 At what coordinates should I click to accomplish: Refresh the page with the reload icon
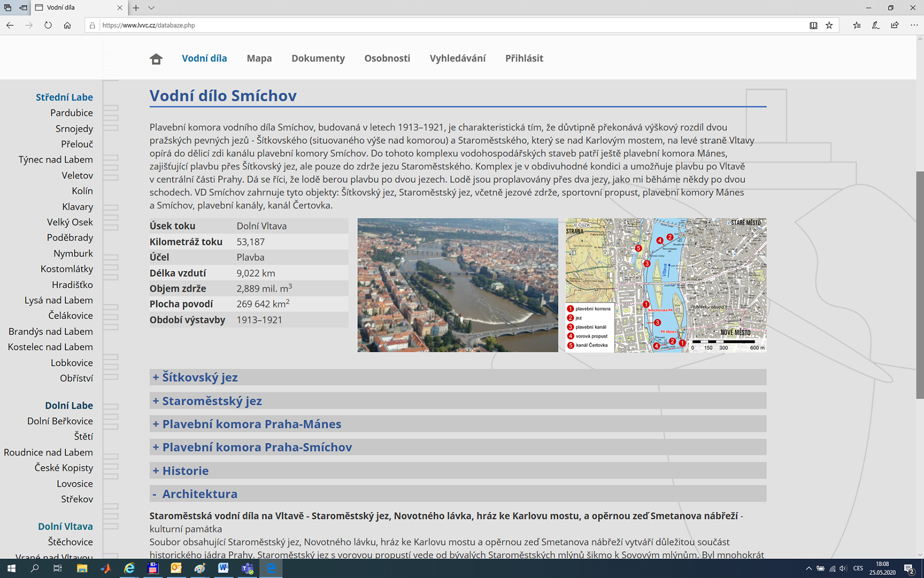pyautogui.click(x=48, y=25)
